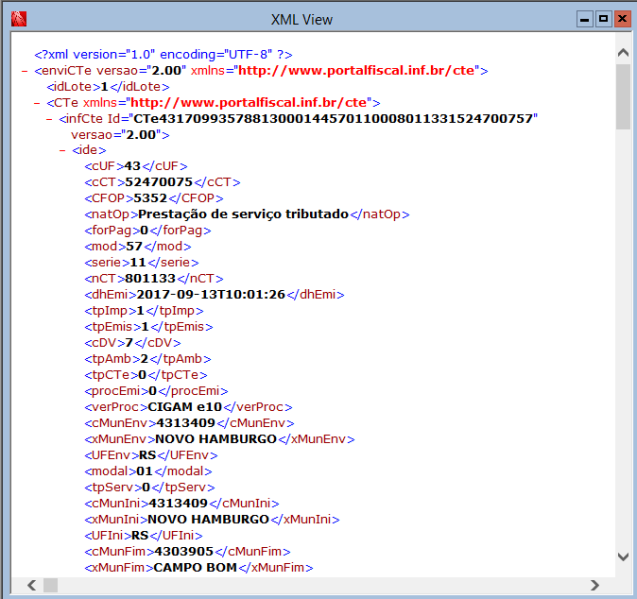The image size is (637, 599).
Task: Click the nCT value 801133
Action: 150,278
